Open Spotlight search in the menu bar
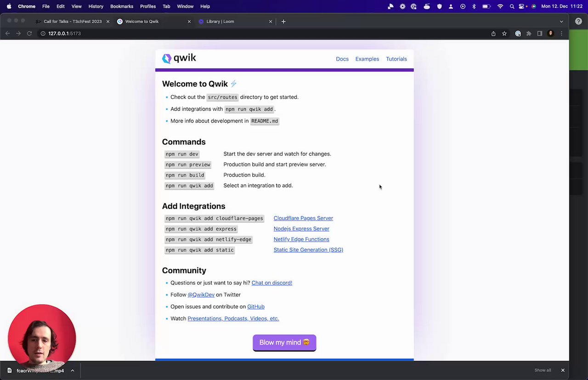Screen dimensions: 588x380 point(512,6)
